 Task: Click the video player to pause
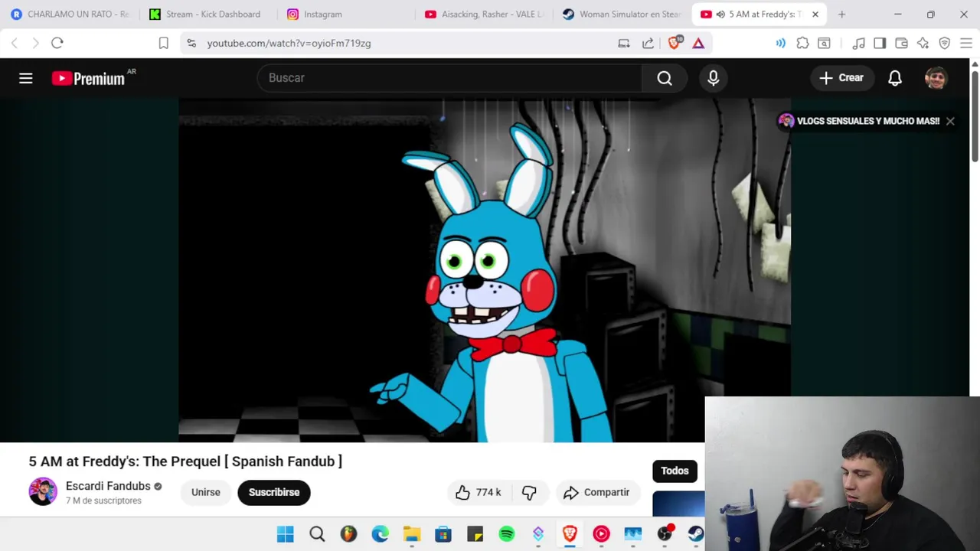point(484,270)
